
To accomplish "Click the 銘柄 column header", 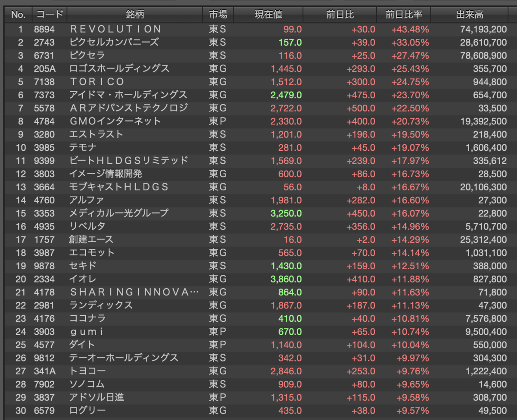I will pos(134,15).
